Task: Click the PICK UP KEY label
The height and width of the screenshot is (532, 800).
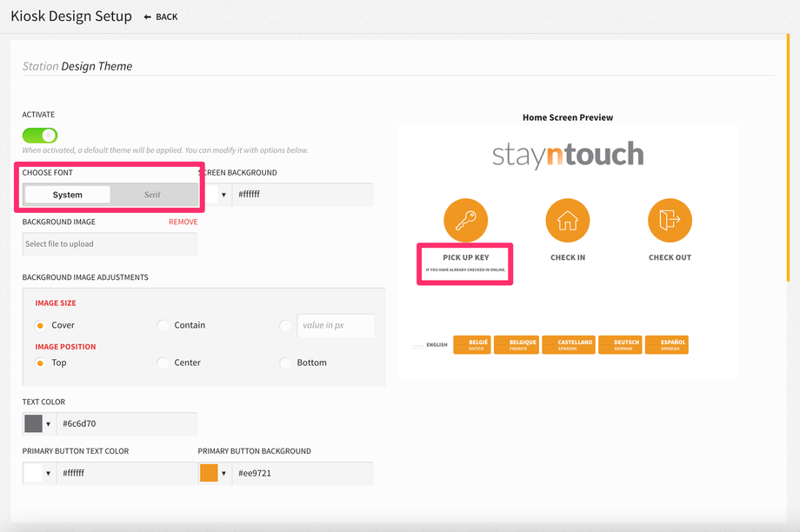Action: 466,257
